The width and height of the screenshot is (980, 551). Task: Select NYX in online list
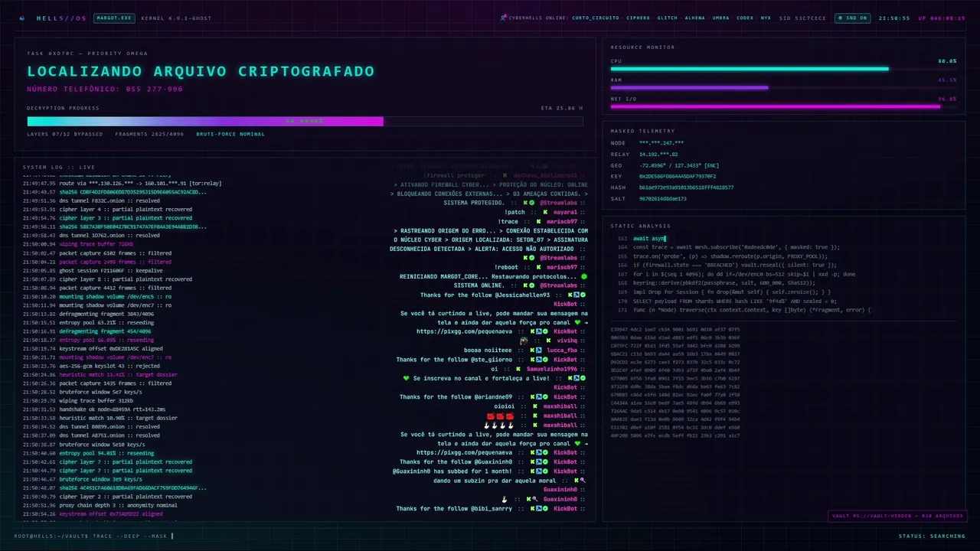point(766,18)
